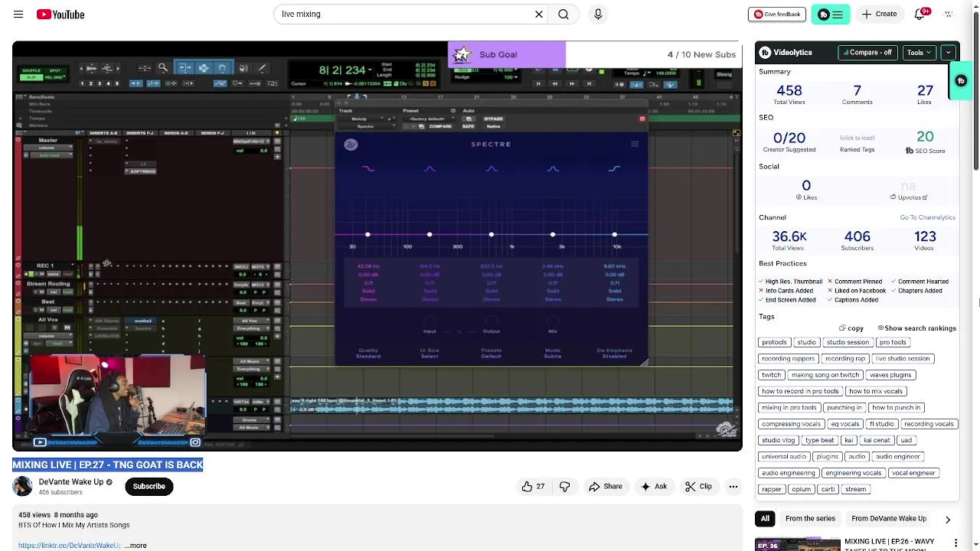Viewport: 980px width, 551px height.
Task: Select 'From the series' chip
Action: (x=810, y=519)
